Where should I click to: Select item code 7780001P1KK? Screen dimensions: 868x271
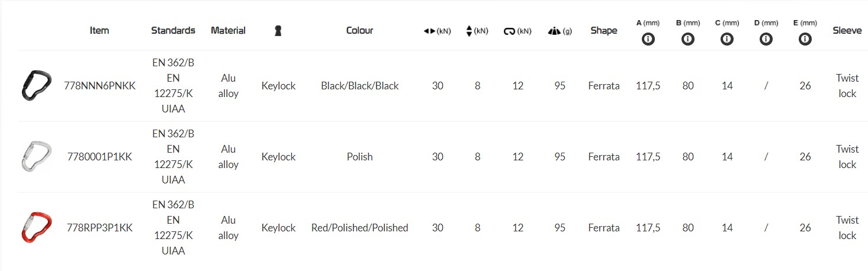coord(99,157)
